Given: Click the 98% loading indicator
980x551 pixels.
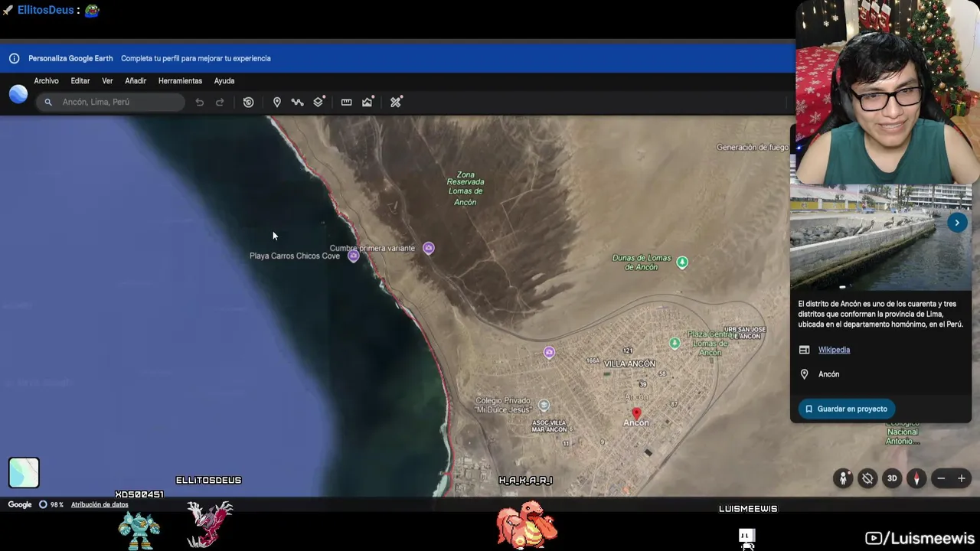Looking at the screenshot, I should point(51,504).
